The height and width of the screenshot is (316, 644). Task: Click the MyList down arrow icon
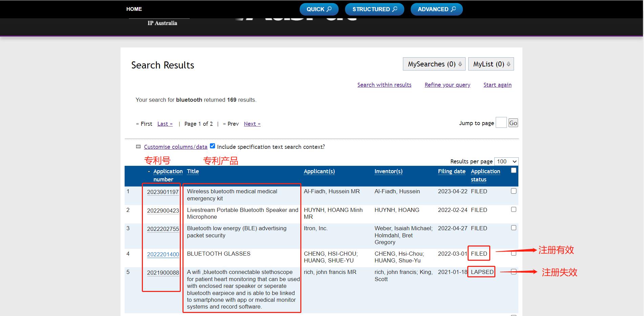[508, 64]
